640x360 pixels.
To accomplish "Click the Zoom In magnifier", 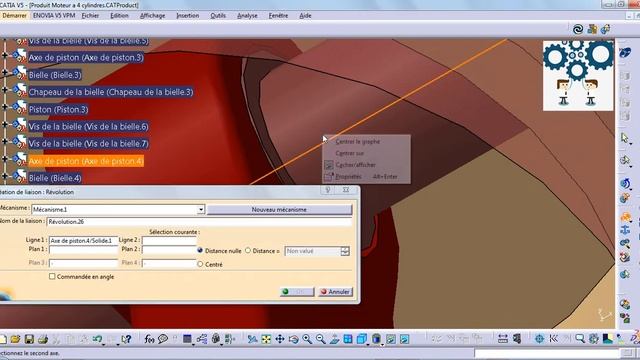I will (307, 339).
